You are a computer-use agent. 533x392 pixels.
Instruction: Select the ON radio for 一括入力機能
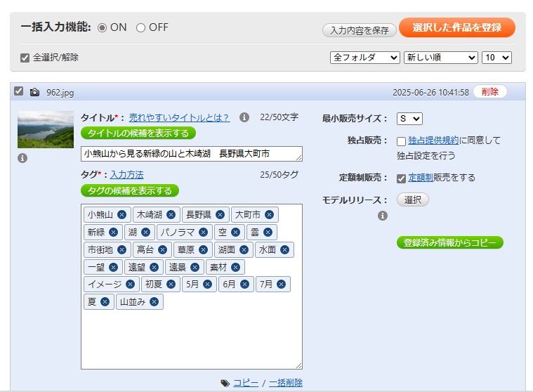102,27
